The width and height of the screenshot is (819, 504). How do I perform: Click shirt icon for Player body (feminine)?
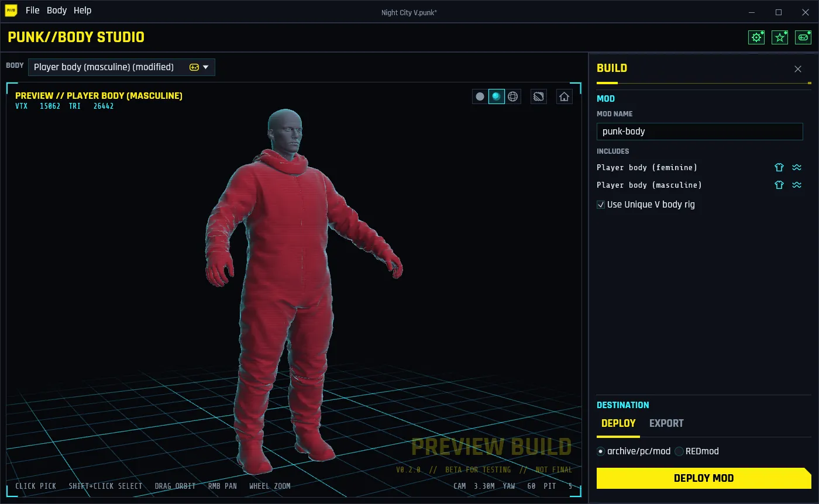pos(779,167)
